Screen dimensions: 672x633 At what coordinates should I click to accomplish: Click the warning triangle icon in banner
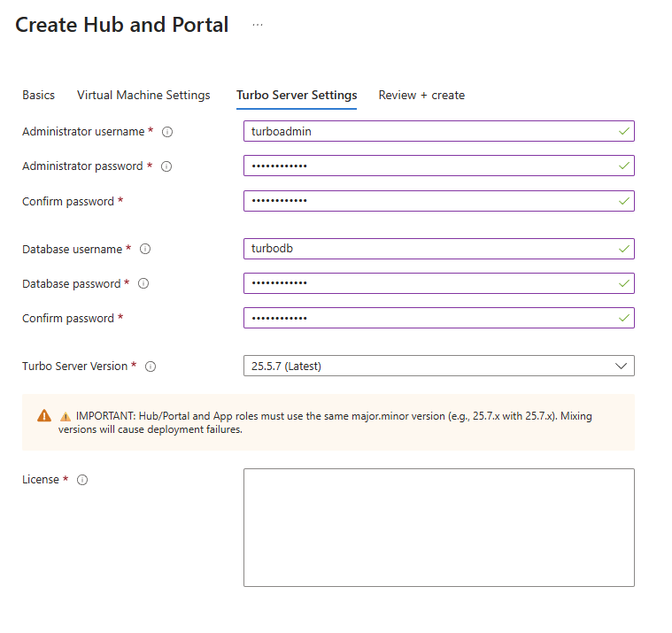pos(44,415)
